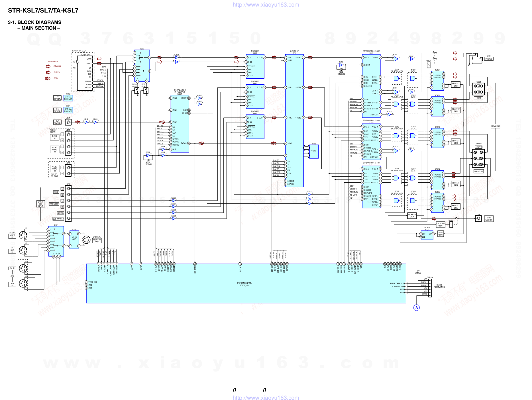532x400 pixels.
Task: Click the DVD signal path legend arrow
Action: (48, 78)
